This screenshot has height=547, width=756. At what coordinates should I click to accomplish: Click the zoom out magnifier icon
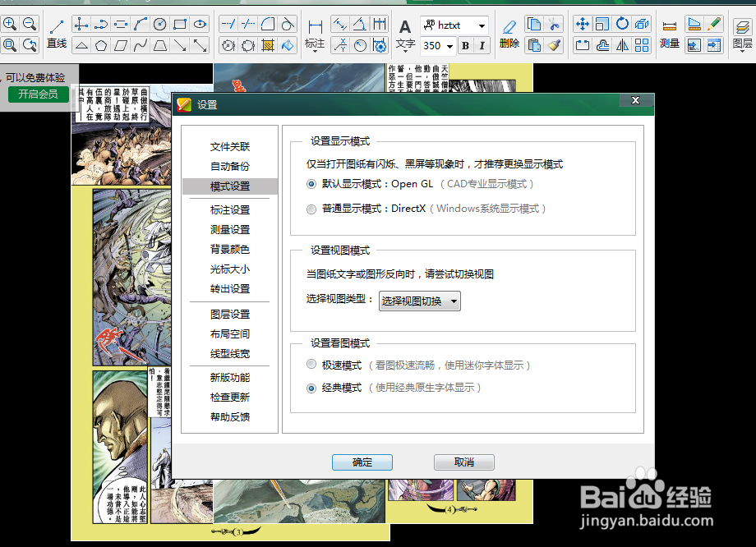(30, 24)
